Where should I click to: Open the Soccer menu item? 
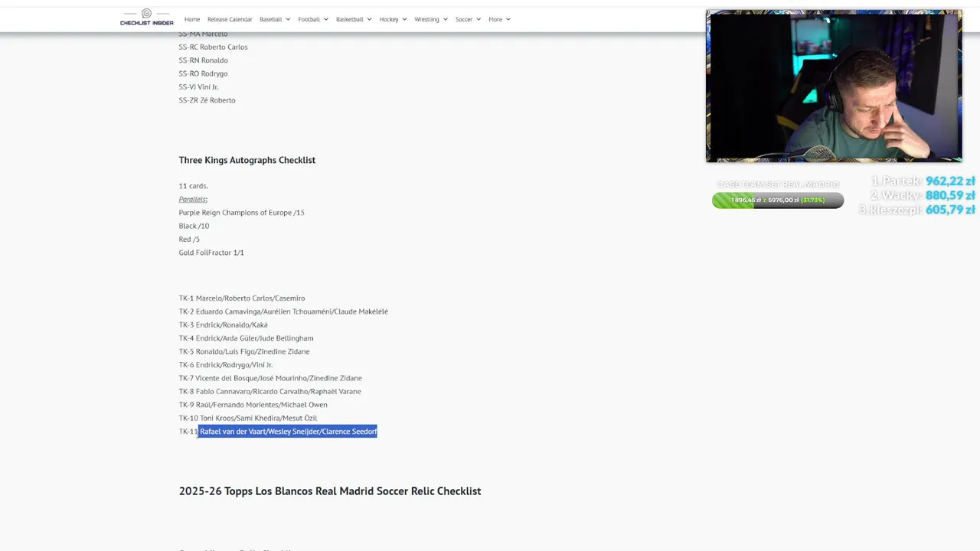point(464,19)
